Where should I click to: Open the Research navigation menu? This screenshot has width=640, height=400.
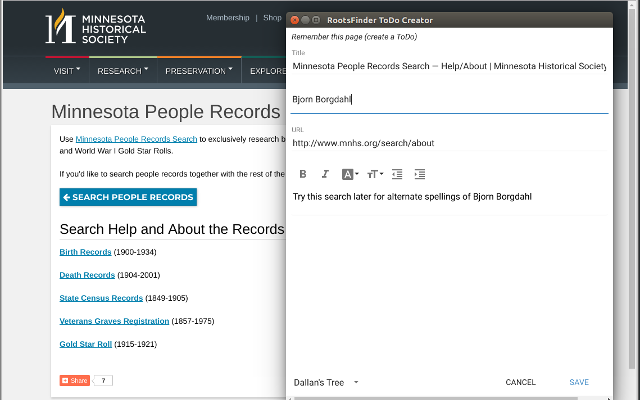(122, 71)
